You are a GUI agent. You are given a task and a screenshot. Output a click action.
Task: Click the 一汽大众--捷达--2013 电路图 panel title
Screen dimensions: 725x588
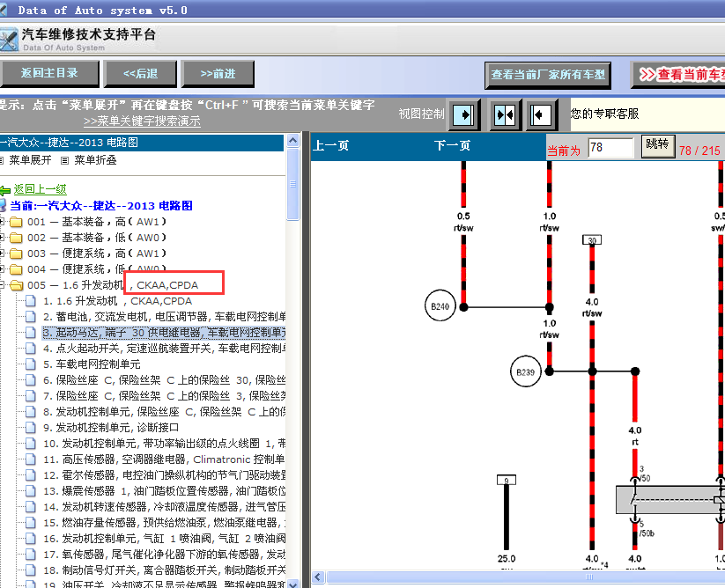69,143
